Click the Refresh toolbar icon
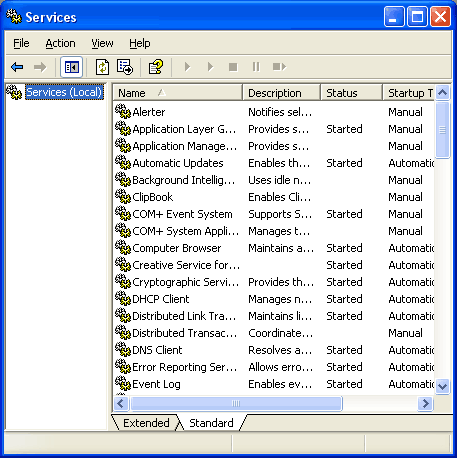 point(102,67)
